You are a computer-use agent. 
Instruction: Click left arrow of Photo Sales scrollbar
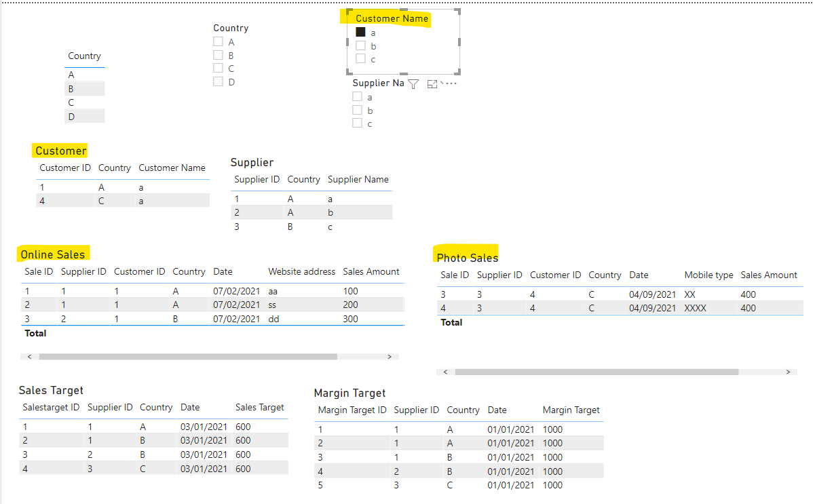point(445,372)
